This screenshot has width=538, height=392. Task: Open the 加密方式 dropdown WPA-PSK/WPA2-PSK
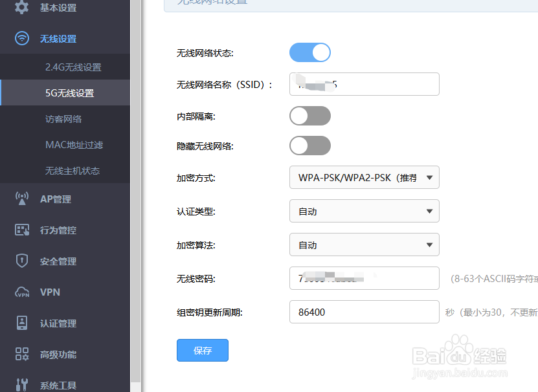pos(364,177)
